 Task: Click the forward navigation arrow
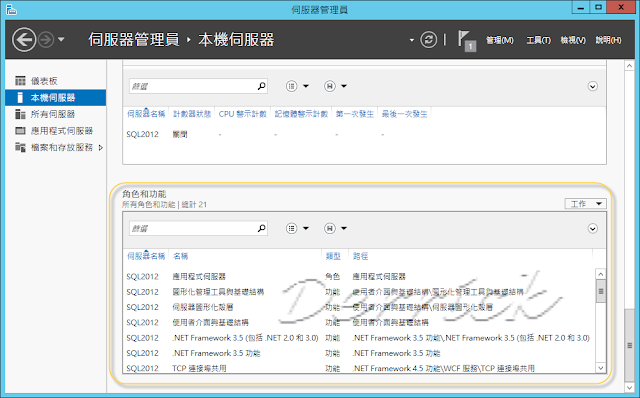point(46,40)
